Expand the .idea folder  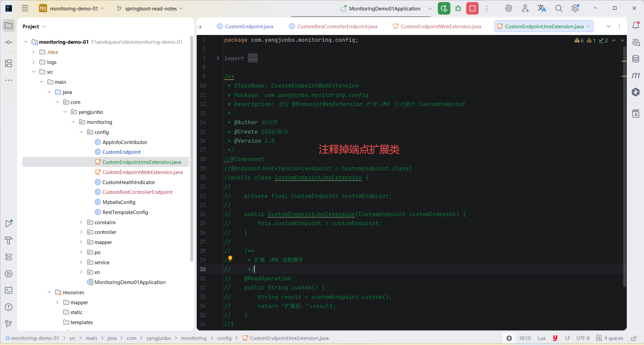(34, 52)
